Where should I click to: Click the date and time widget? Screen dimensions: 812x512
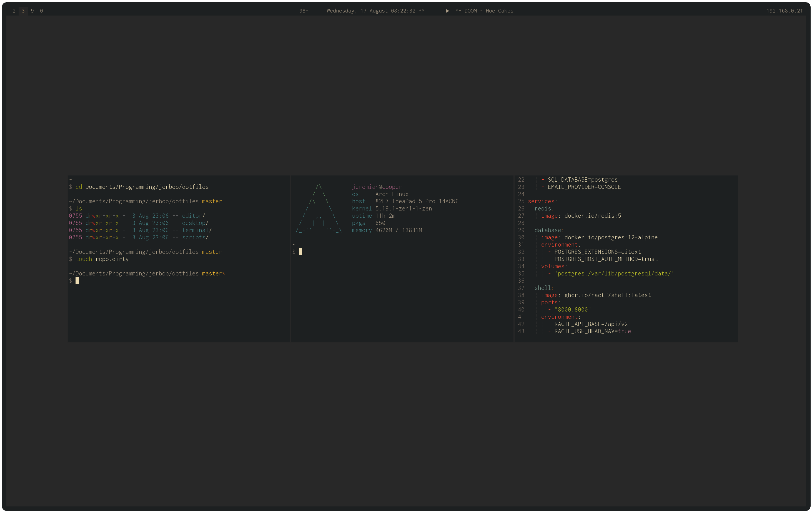[x=375, y=11]
